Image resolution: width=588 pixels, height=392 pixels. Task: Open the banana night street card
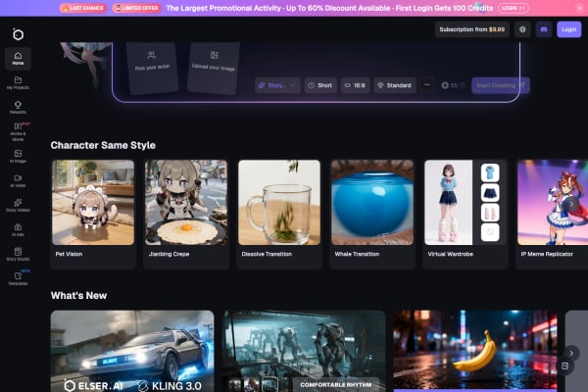(475, 351)
